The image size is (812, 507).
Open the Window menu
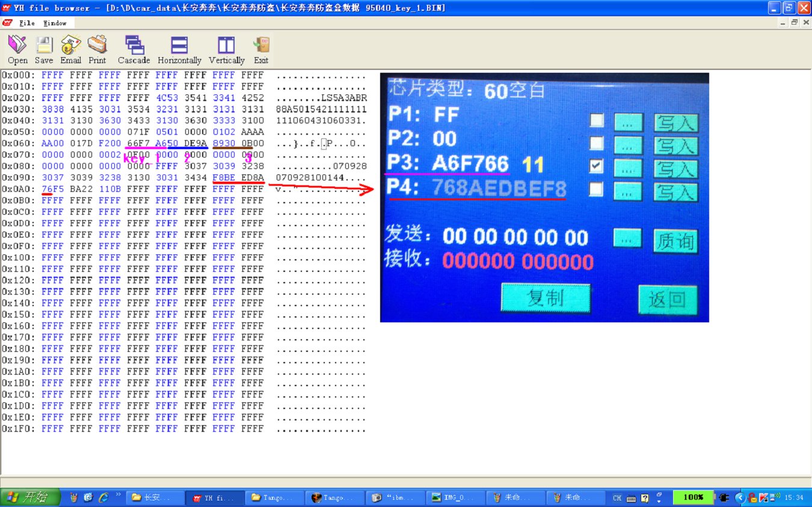coord(55,23)
